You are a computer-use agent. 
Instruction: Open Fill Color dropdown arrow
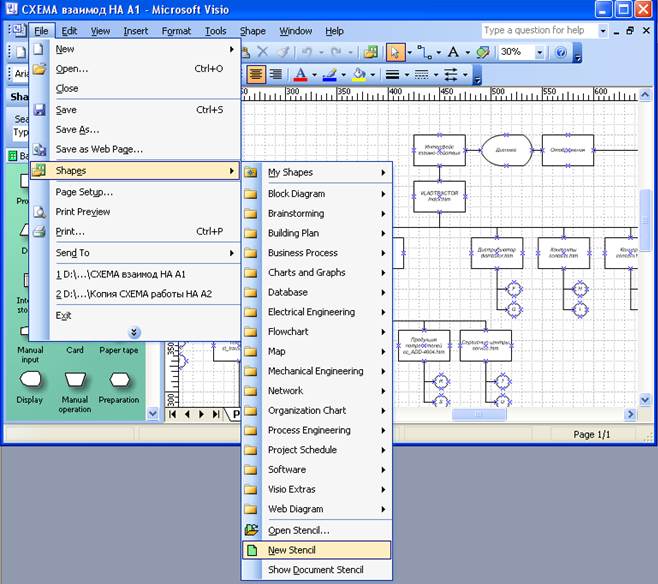click(x=372, y=75)
